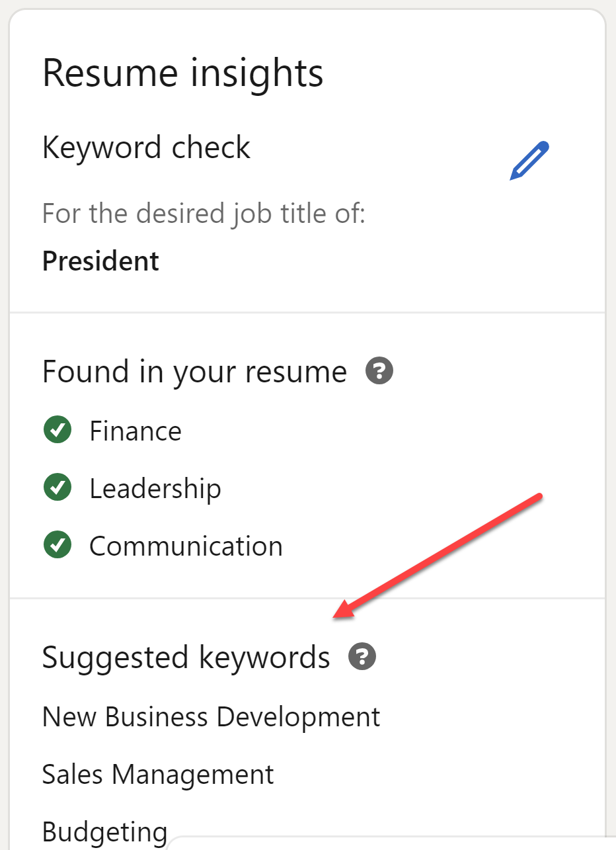Click green checkmark next to Finance
The image size is (616, 850).
(58, 431)
